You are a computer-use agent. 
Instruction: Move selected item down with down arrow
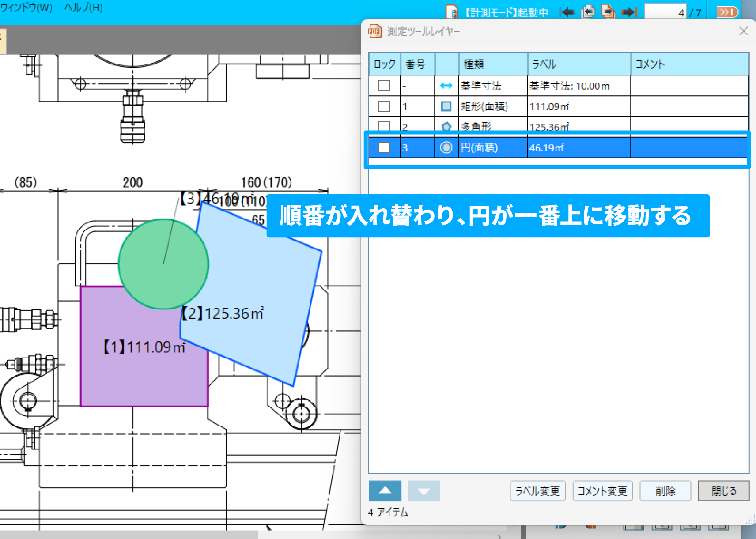tap(423, 491)
